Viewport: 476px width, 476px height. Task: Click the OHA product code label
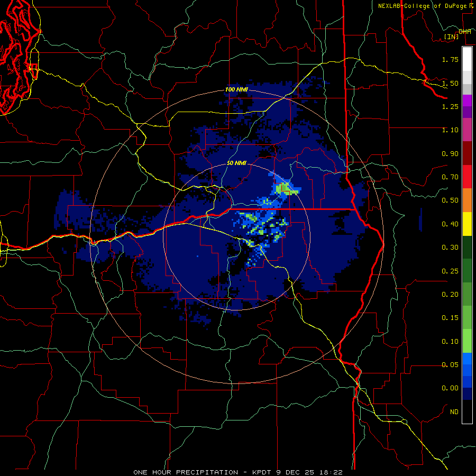click(x=465, y=32)
